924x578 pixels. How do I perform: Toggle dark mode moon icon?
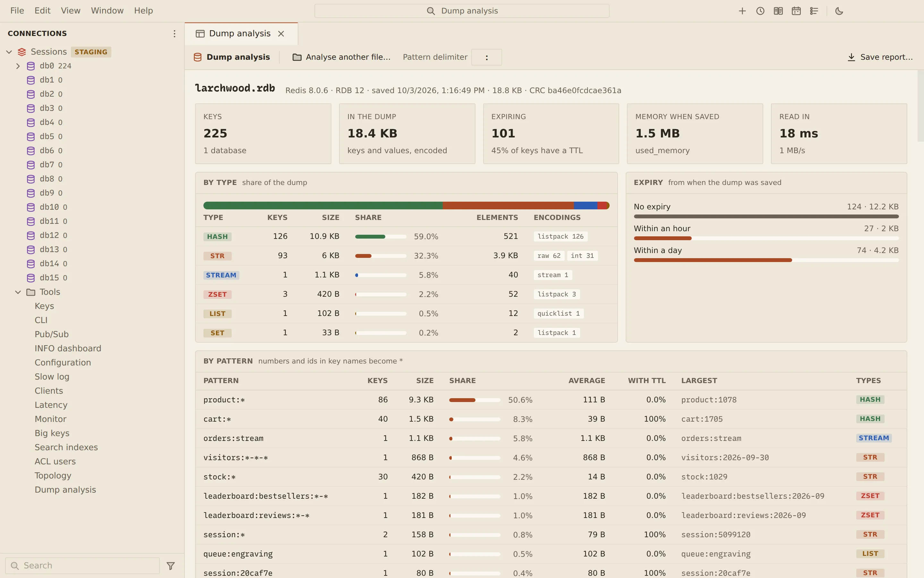coord(839,11)
